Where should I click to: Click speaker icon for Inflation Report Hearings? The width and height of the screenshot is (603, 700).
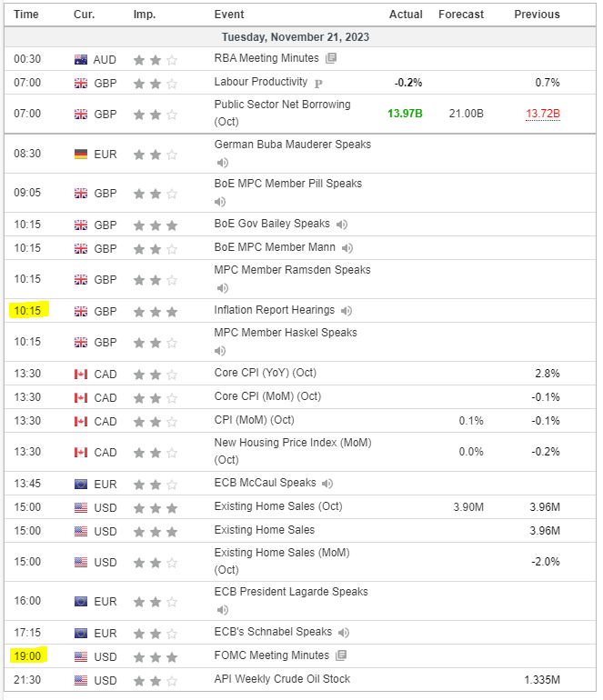pyautogui.click(x=347, y=311)
